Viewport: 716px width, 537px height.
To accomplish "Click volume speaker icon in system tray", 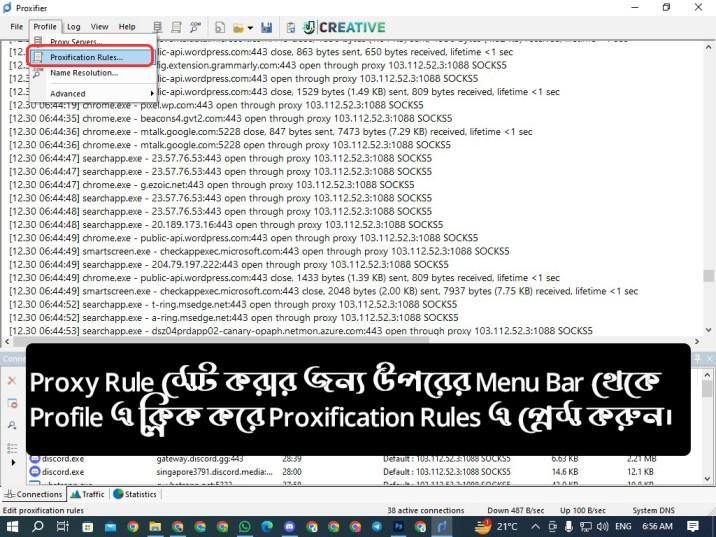I will point(602,526).
